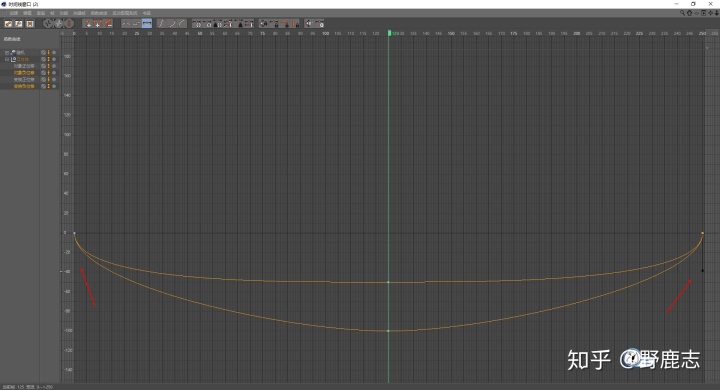Click second lock icon with padlock
Screen dimensions: 720x390
(275, 23)
